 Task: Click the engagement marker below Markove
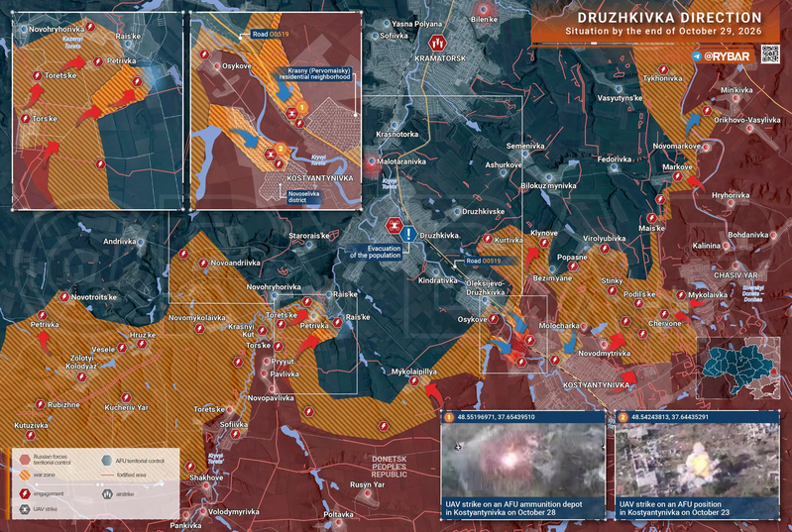click(677, 176)
